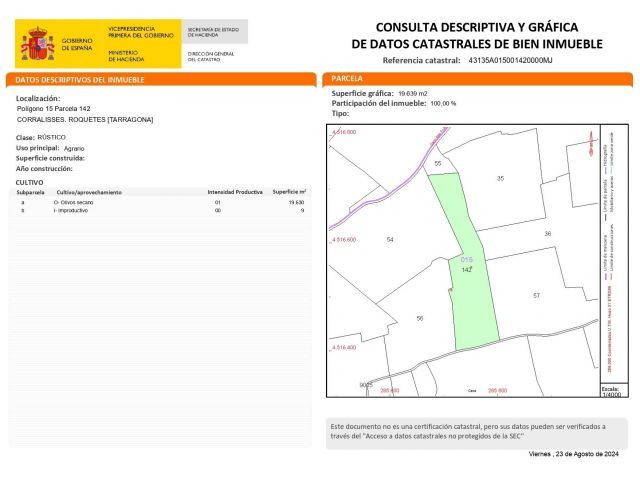Click 'Participación del inmueble:' label
The height and width of the screenshot is (480, 640).
(379, 103)
